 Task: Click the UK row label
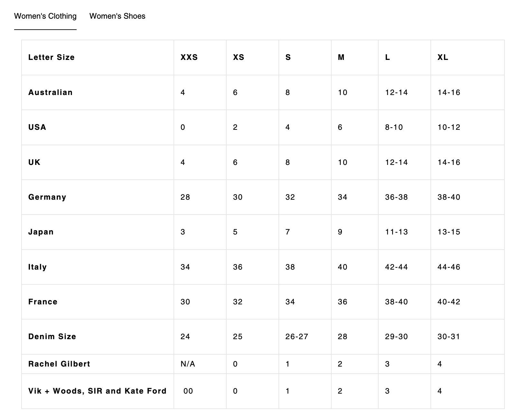click(x=34, y=162)
